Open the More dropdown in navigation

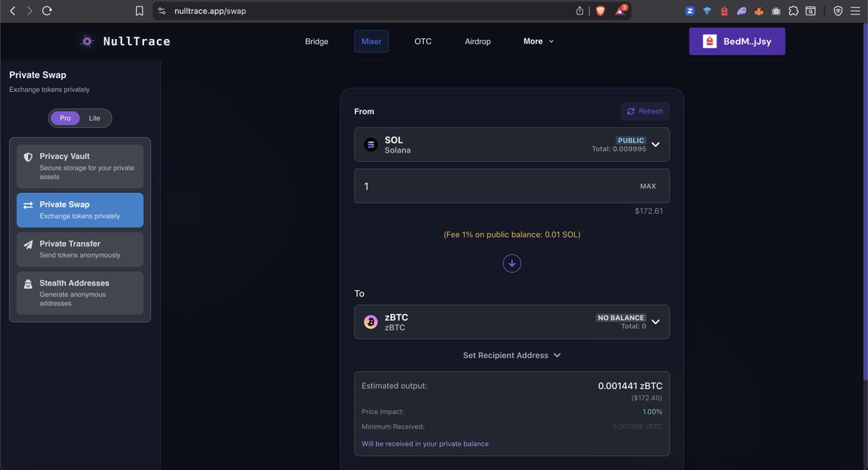[539, 41]
